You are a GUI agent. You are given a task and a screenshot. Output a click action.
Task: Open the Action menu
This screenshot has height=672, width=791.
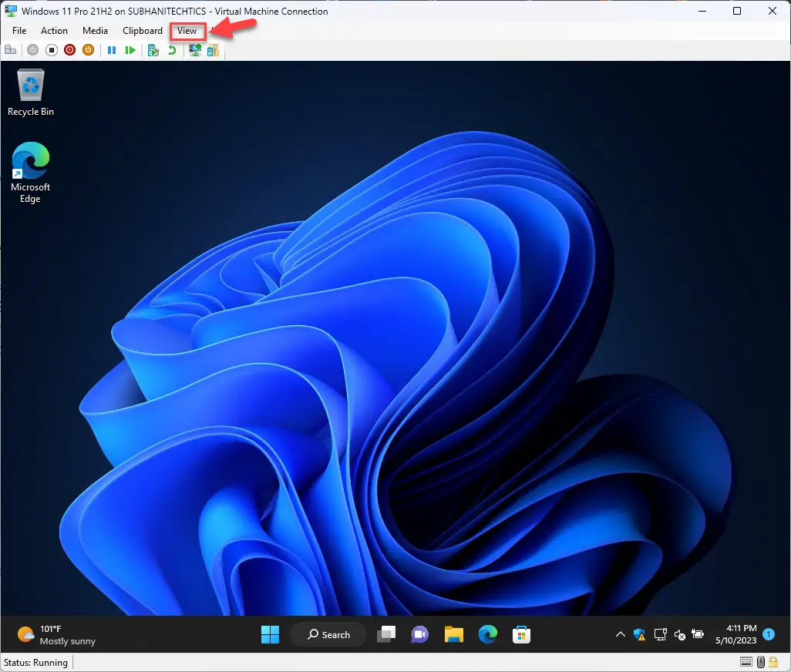(x=54, y=31)
